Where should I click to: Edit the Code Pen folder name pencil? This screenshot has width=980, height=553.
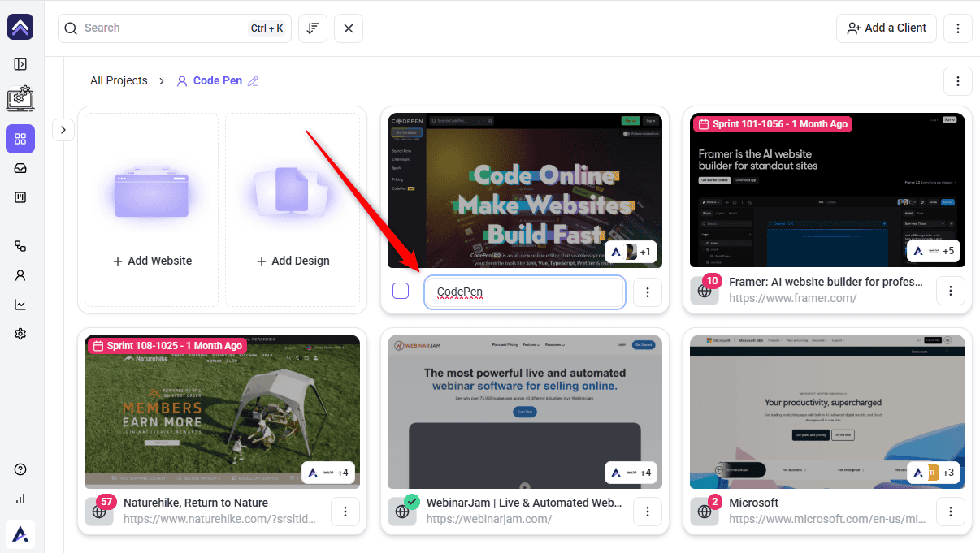click(253, 81)
